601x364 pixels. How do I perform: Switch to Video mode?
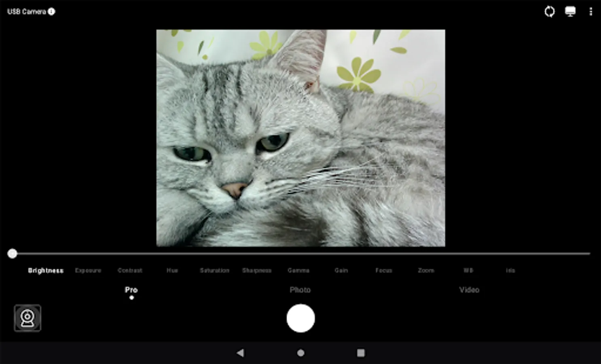469,290
